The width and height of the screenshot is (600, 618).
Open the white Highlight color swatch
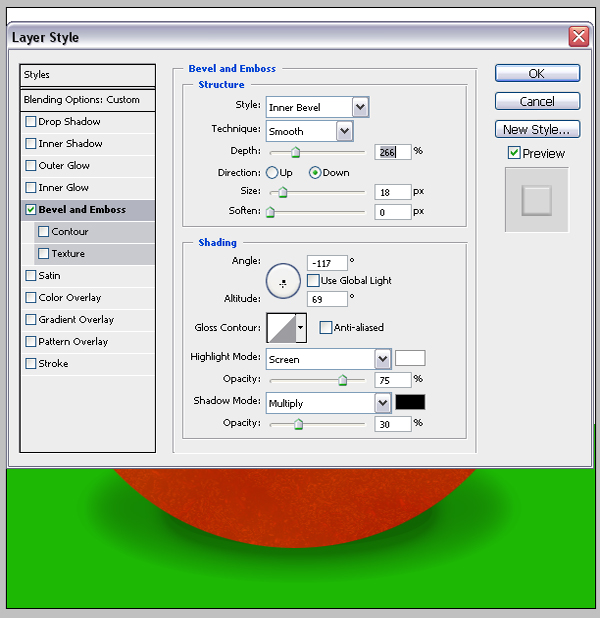[x=410, y=358]
